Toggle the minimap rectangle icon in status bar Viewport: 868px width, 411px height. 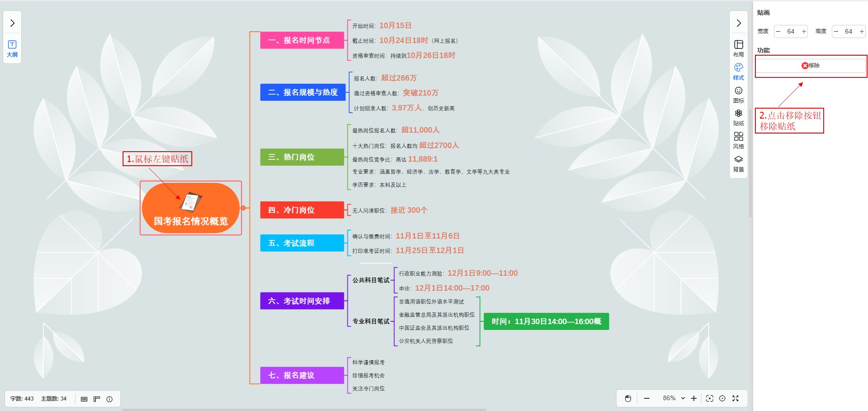click(x=84, y=399)
